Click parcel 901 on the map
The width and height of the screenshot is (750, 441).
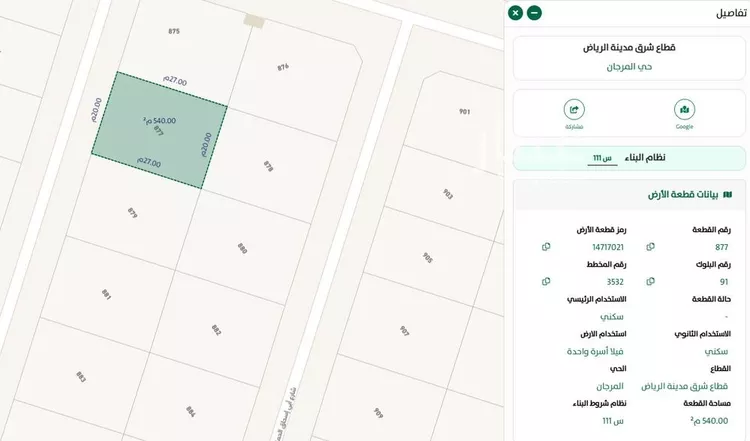tap(463, 111)
